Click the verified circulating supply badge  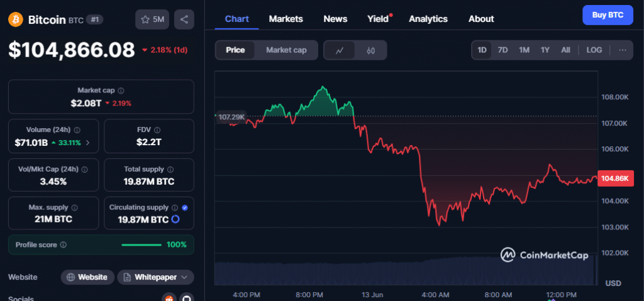185,208
